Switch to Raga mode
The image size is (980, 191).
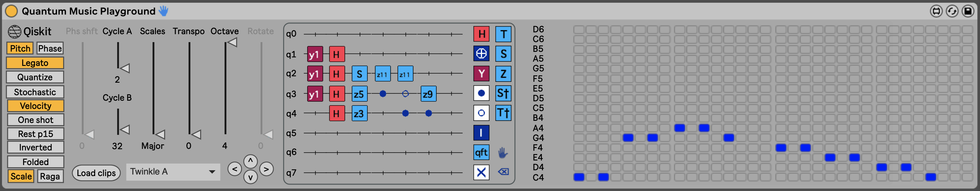(x=50, y=176)
